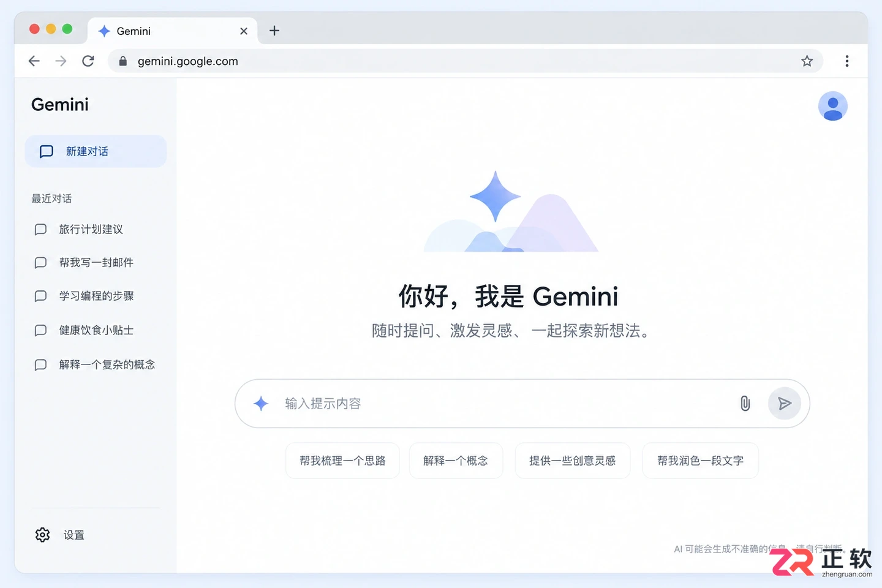Attach a file with the paperclip icon

pos(745,404)
